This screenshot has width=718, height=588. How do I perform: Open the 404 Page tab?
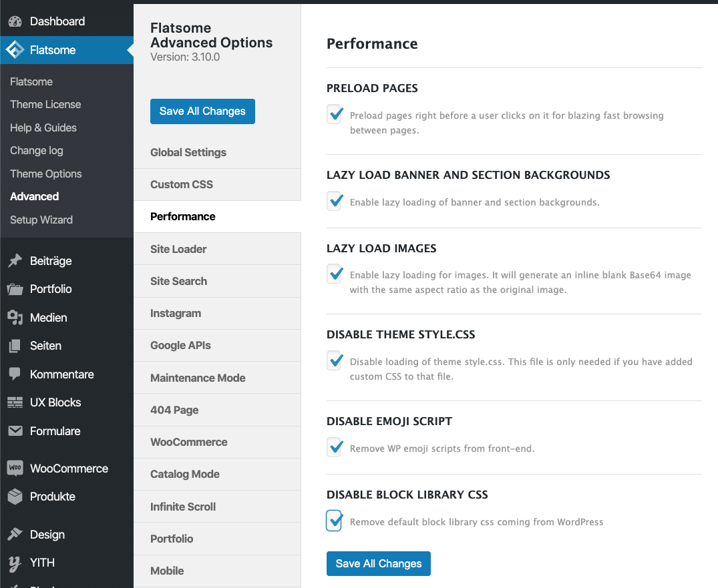(217, 410)
